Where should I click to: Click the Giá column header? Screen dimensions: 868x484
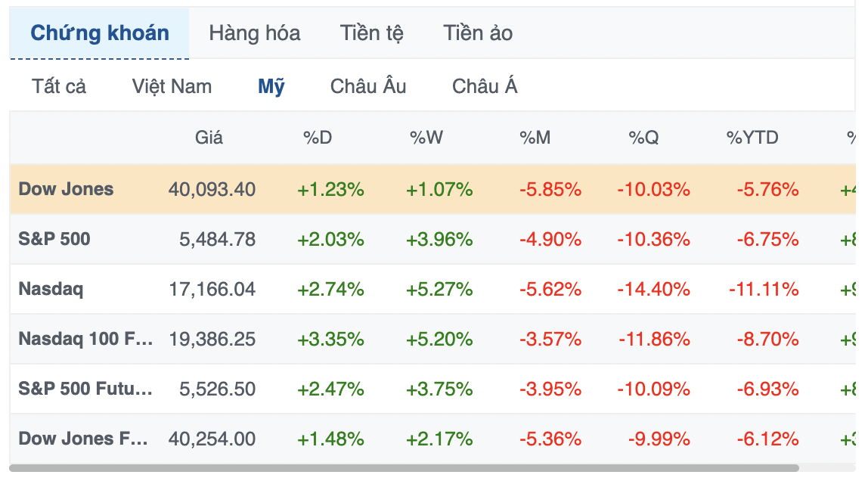209,138
